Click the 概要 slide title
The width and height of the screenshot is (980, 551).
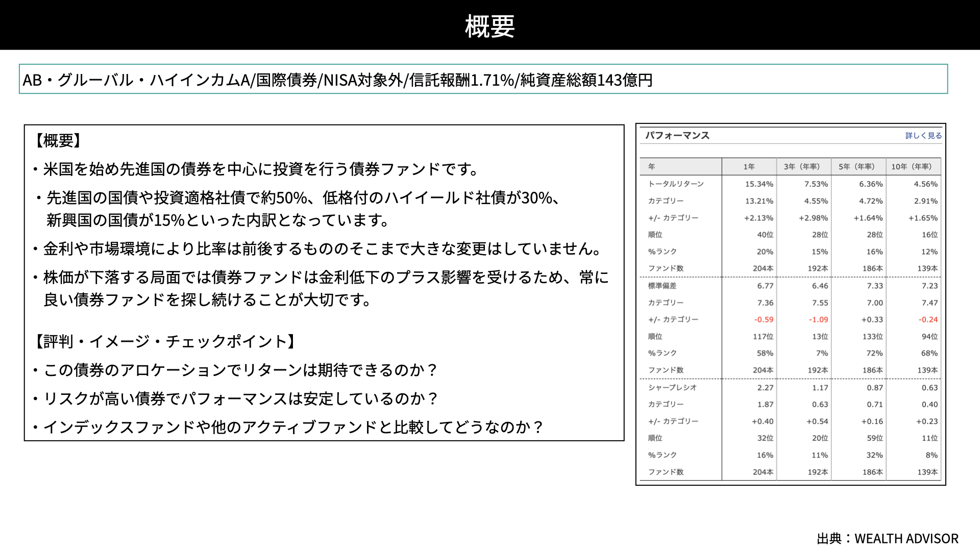point(489,26)
